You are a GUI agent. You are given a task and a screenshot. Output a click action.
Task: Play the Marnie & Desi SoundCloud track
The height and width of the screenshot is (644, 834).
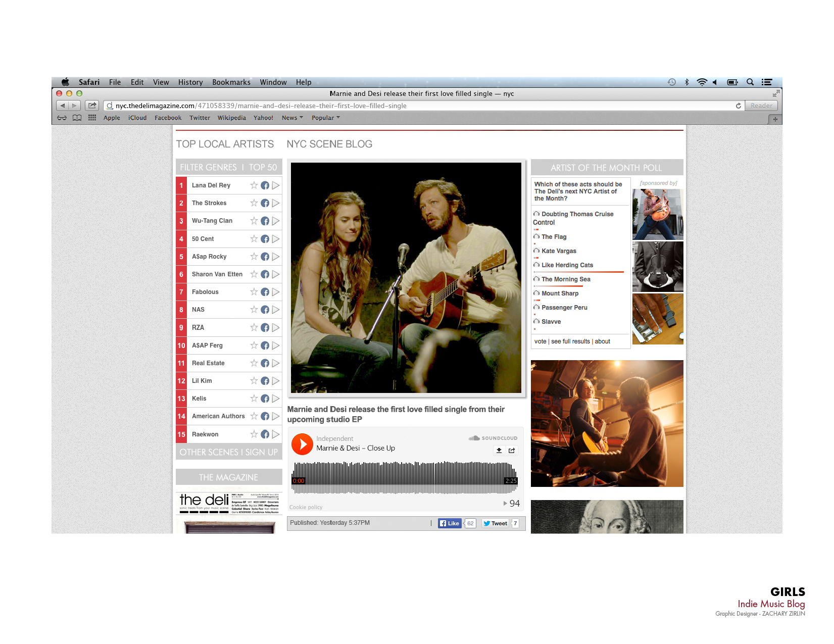302,444
